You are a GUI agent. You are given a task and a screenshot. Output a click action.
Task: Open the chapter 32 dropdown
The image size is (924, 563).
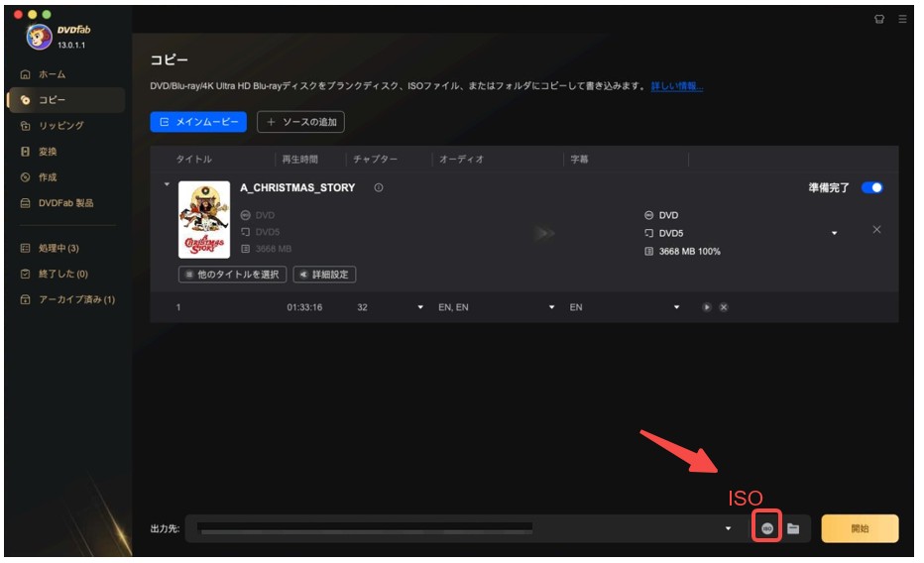(420, 307)
